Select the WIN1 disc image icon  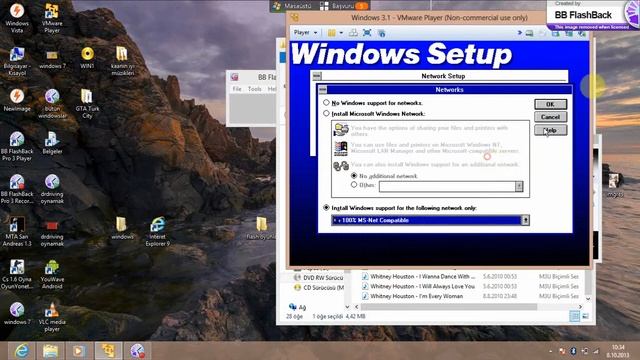pos(87,58)
